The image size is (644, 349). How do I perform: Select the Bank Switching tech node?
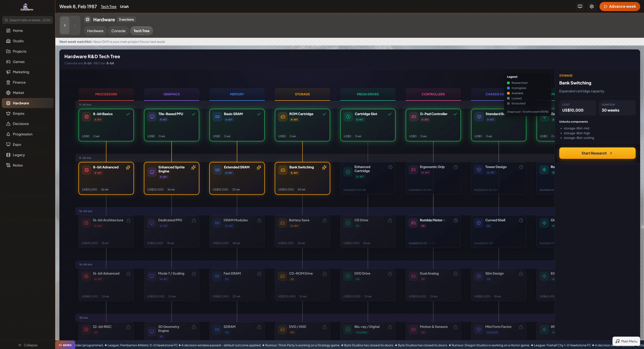coord(302,178)
